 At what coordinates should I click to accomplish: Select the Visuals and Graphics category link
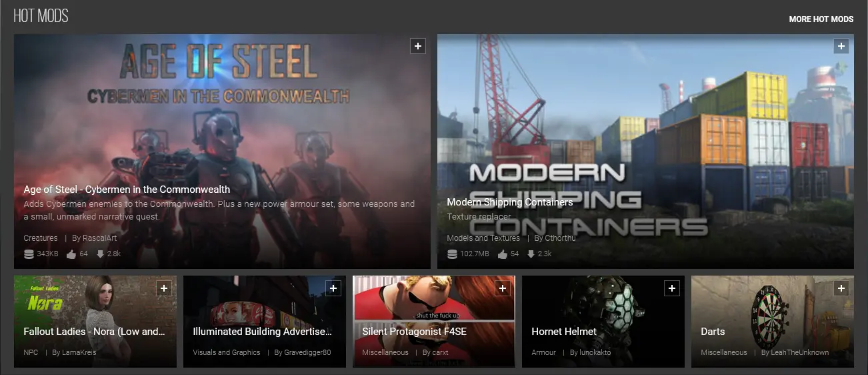[x=227, y=352]
